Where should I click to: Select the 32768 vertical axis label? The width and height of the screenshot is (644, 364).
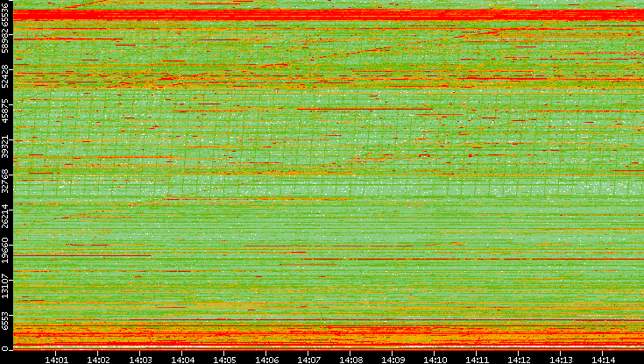5,181
